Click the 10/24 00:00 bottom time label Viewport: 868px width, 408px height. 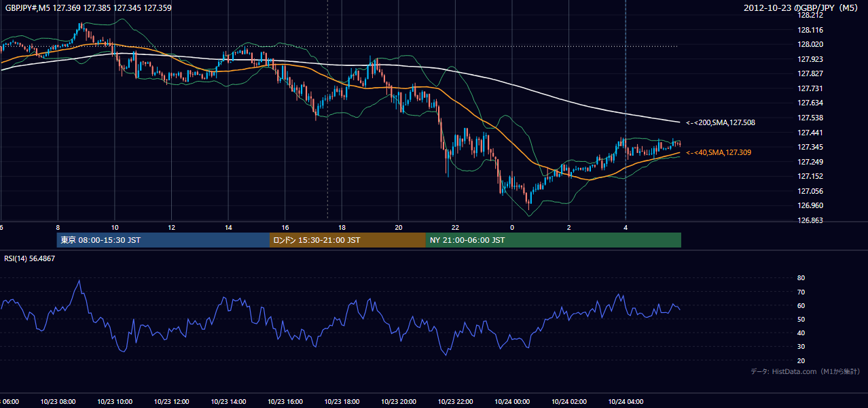511,402
